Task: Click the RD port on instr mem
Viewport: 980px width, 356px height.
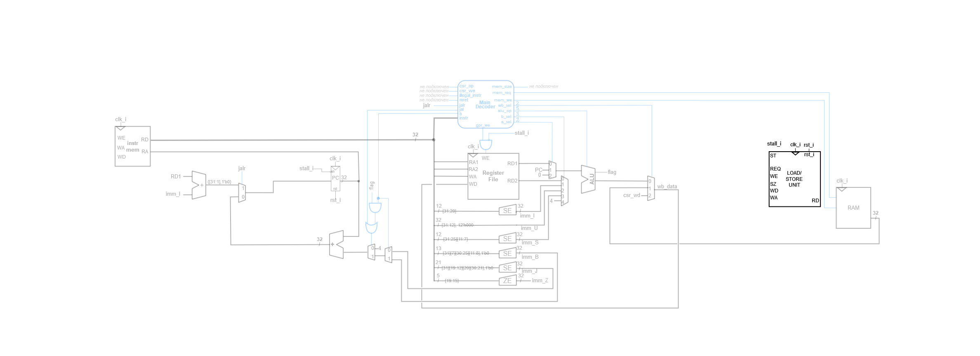Action: (145, 140)
